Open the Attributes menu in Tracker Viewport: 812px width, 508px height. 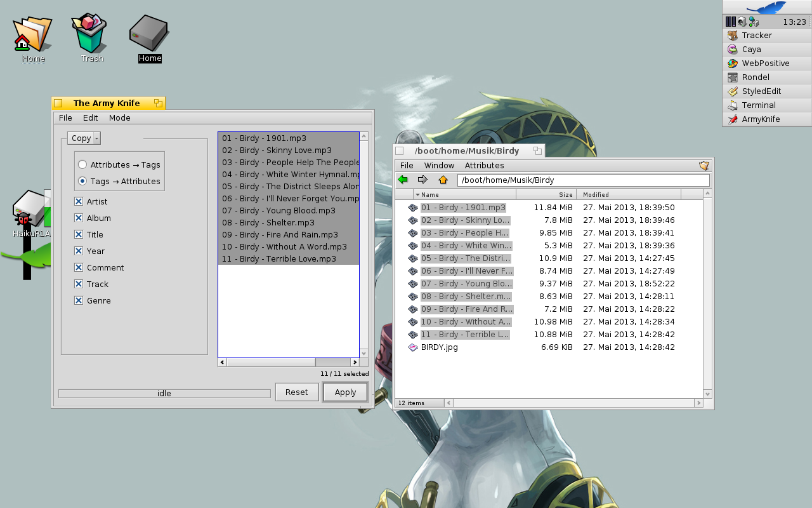point(484,166)
